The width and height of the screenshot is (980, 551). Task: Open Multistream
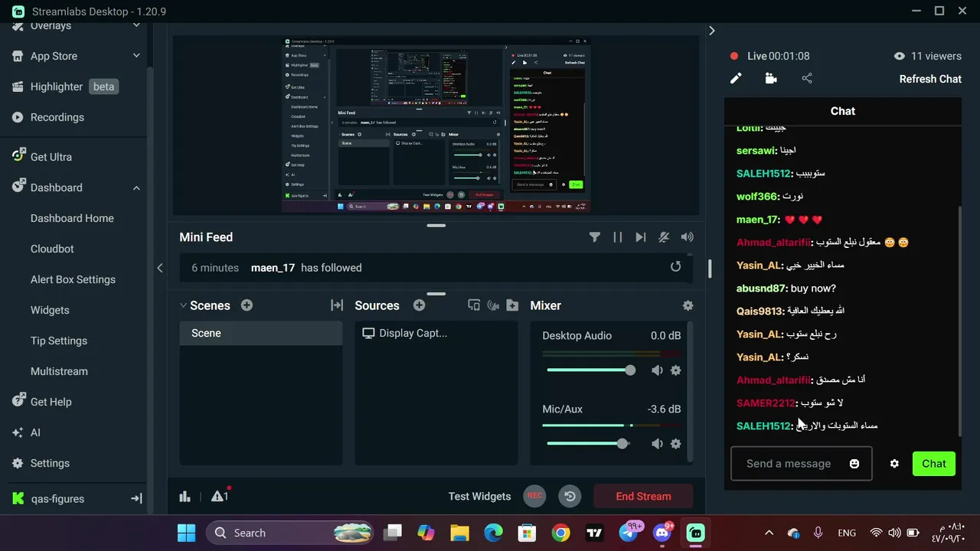coord(59,371)
